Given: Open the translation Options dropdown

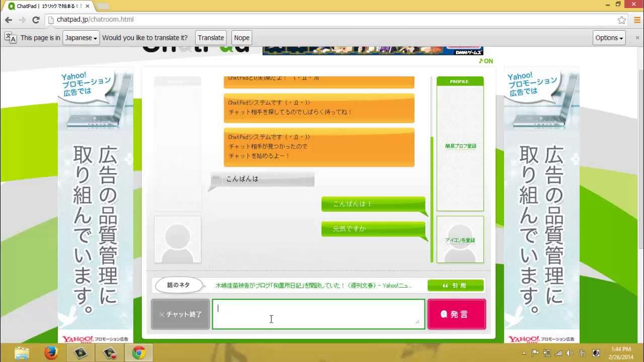Looking at the screenshot, I should 609,38.
